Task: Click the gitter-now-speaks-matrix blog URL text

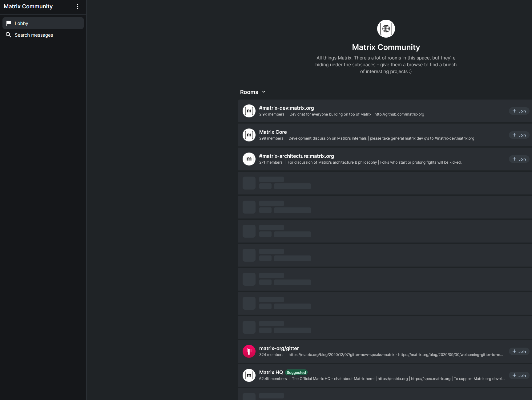Action: 396,355
